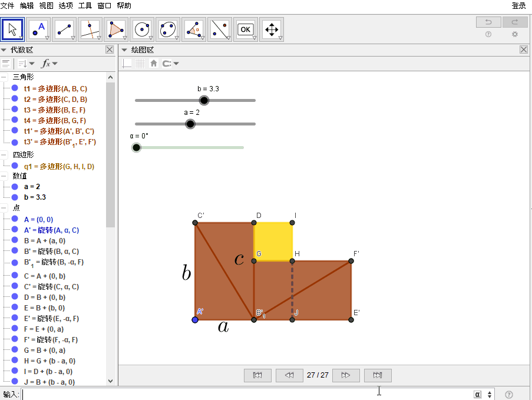Click the 登录 sign-in link
Image resolution: width=532 pixels, height=400 pixels.
[519, 6]
